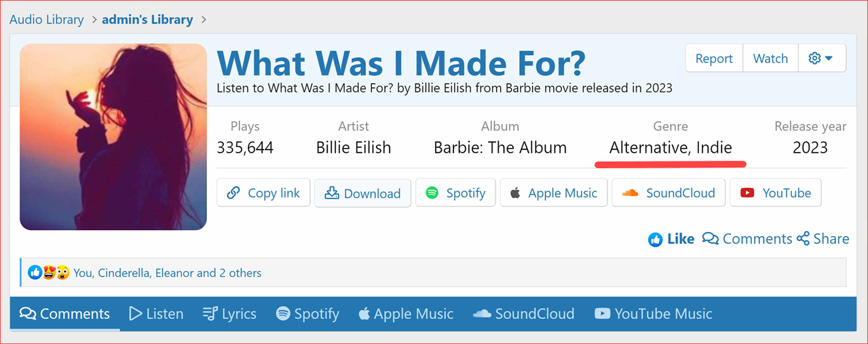Image resolution: width=868 pixels, height=344 pixels.
Task: Open the Comments link beside Like
Action: click(x=747, y=239)
